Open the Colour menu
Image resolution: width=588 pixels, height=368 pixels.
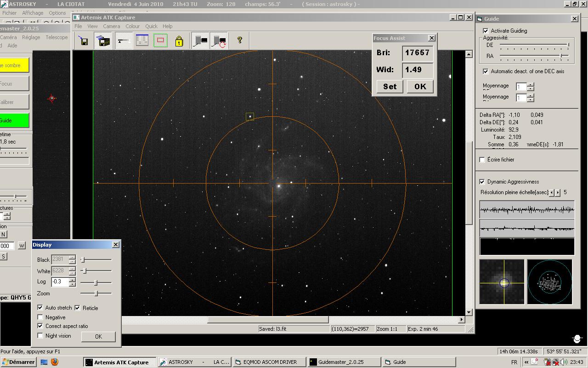click(132, 26)
